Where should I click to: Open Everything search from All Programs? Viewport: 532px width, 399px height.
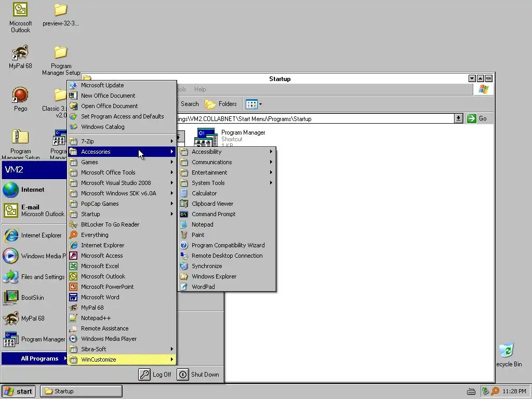click(122, 235)
